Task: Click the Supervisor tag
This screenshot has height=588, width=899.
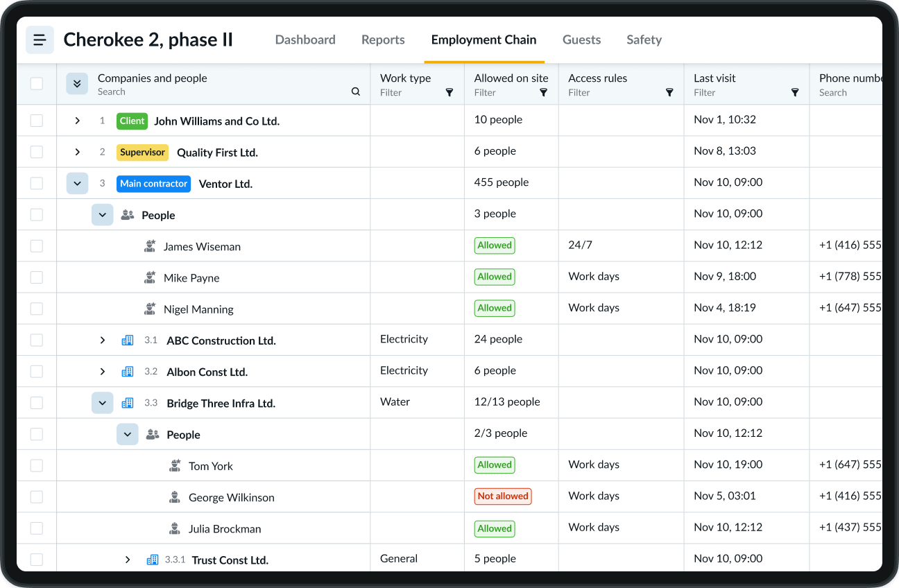Action: click(143, 152)
